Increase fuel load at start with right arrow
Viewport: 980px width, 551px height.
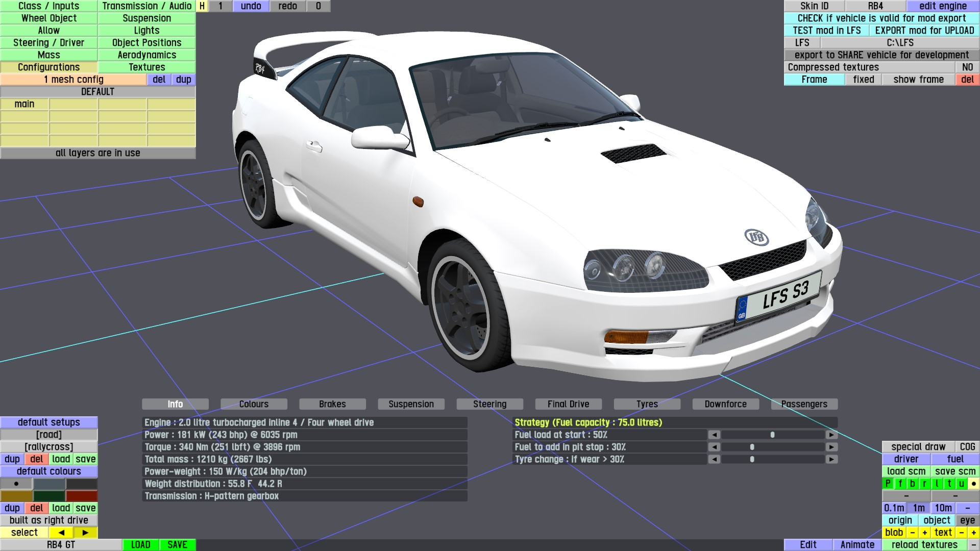pos(831,435)
